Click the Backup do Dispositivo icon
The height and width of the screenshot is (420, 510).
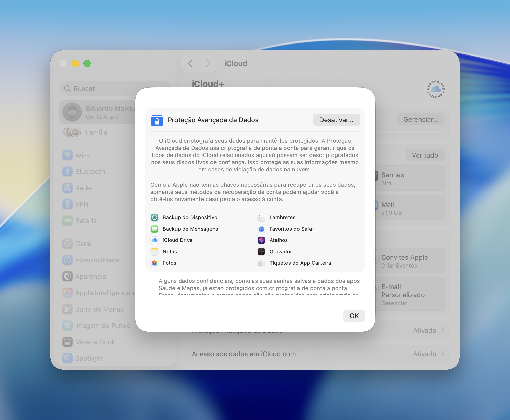click(154, 217)
